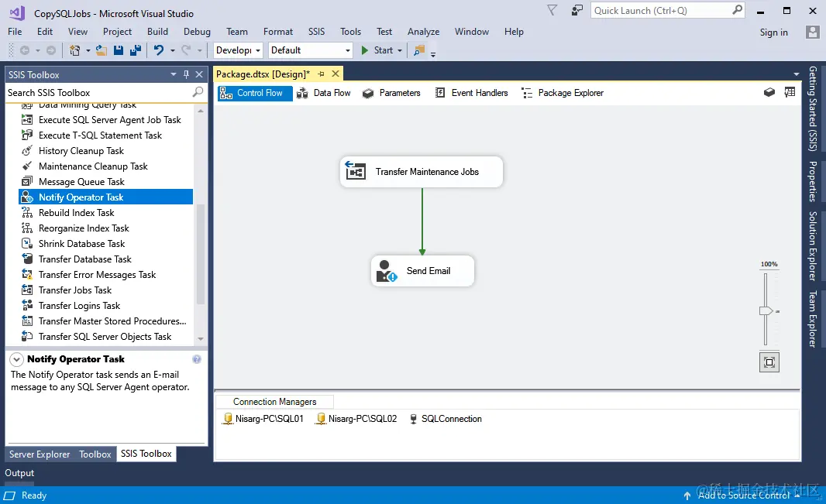The width and height of the screenshot is (826, 504).
Task: Click the Transfer Jobs Task icon
Action: click(27, 290)
